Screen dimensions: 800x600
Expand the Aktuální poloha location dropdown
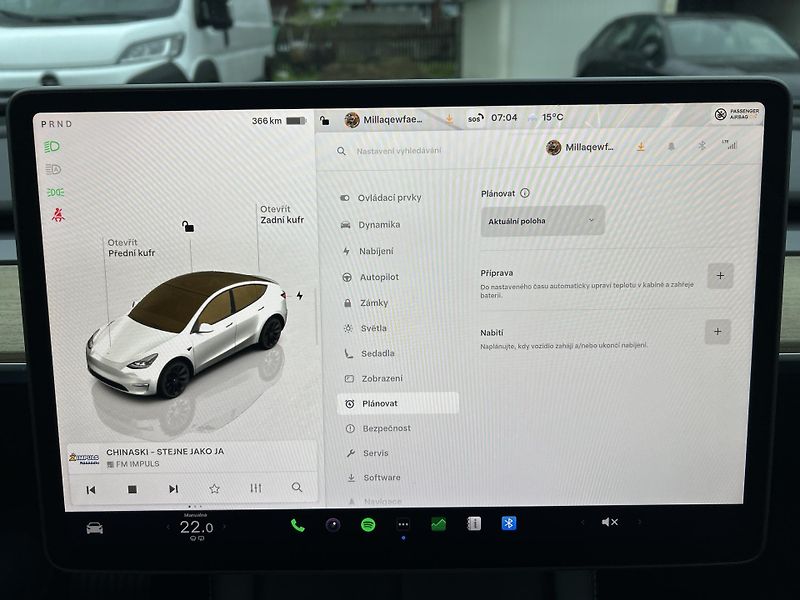pos(543,221)
